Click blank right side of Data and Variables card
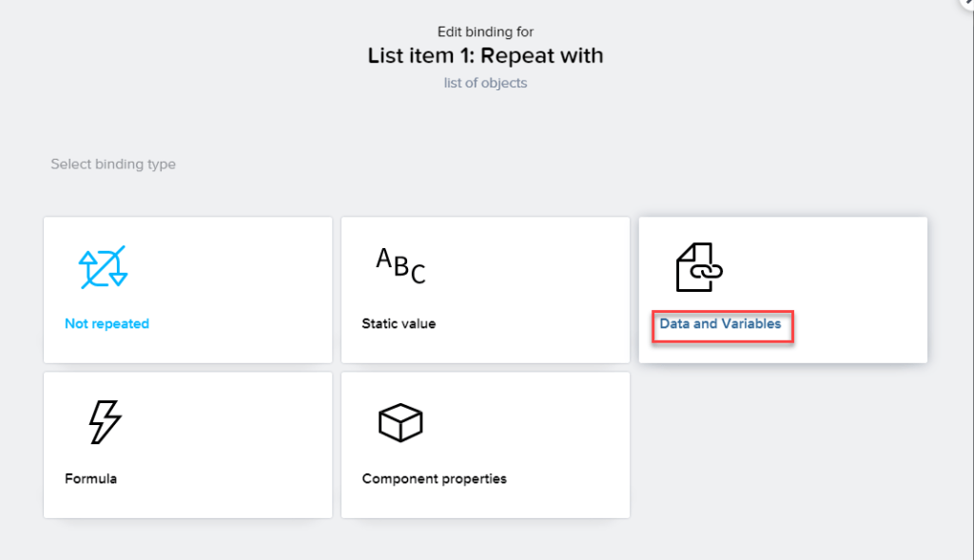Viewport: 974px width, 560px height. point(856,285)
